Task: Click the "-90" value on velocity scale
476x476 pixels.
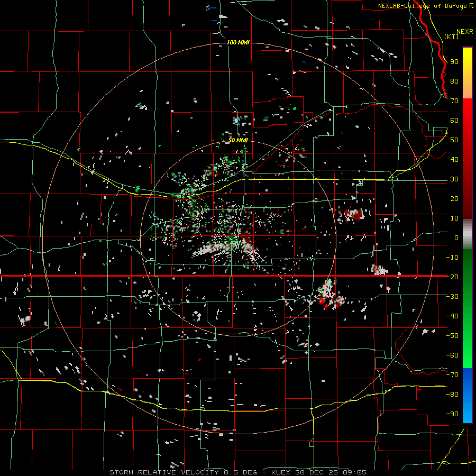Action: point(452,414)
